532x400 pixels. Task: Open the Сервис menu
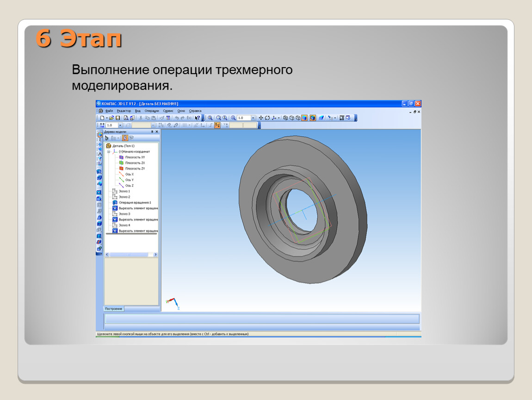coord(168,111)
